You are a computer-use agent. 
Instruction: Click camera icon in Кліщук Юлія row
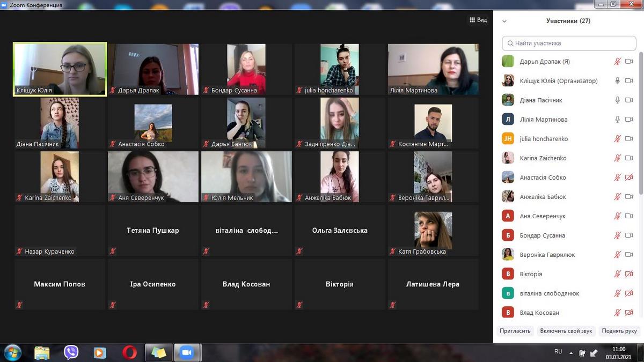629,81
